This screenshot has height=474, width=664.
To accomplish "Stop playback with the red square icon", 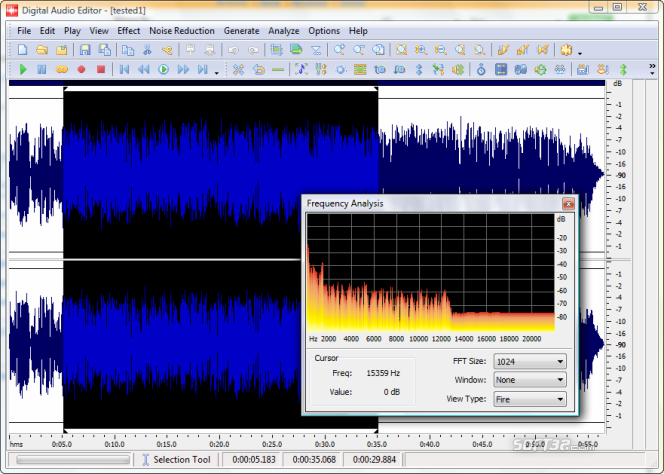I will pos(100,70).
